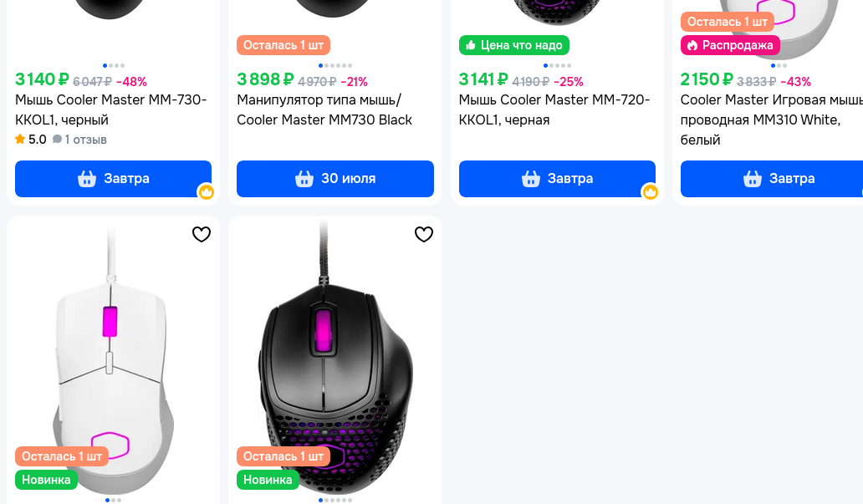The width and height of the screenshot is (863, 504).
Task: Open the Мышь Cooler Master MM-730-KKOL1 title
Action: point(110,109)
